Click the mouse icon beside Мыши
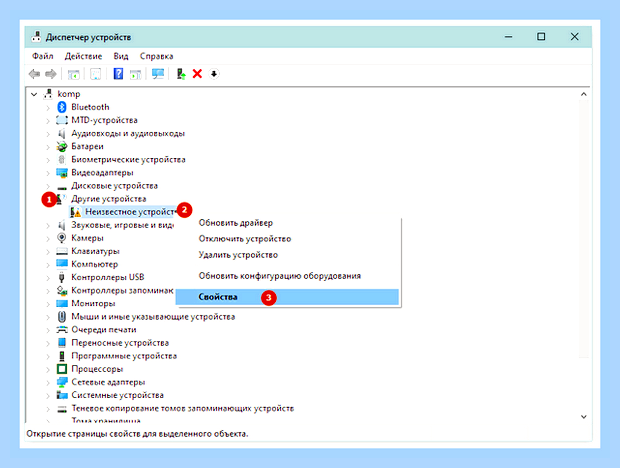 pyautogui.click(x=62, y=317)
